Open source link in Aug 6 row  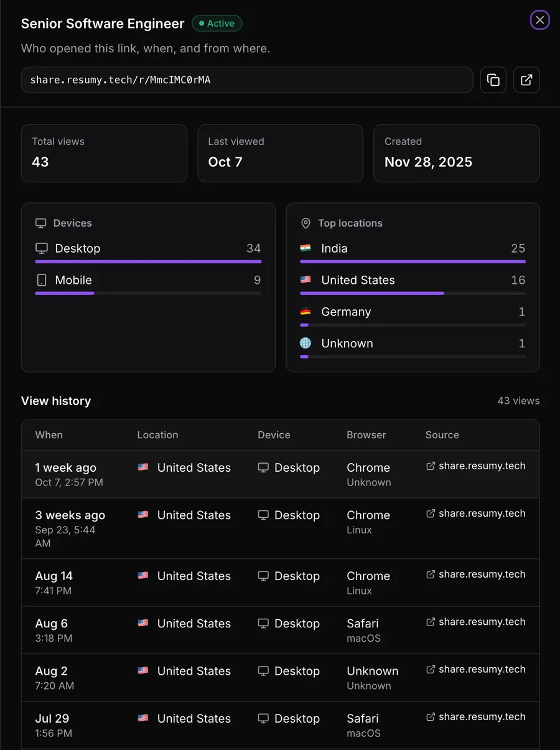pos(476,622)
